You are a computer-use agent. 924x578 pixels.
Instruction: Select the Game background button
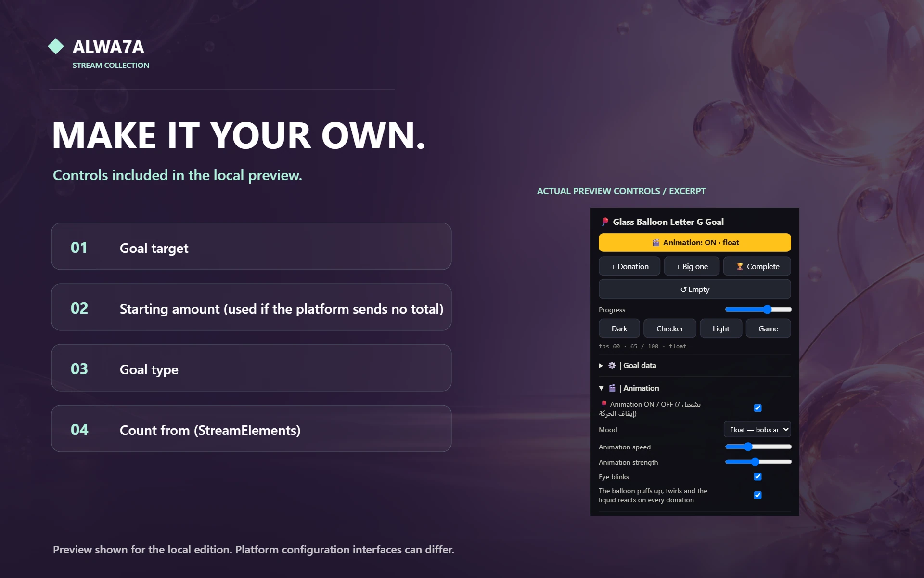pyautogui.click(x=768, y=328)
